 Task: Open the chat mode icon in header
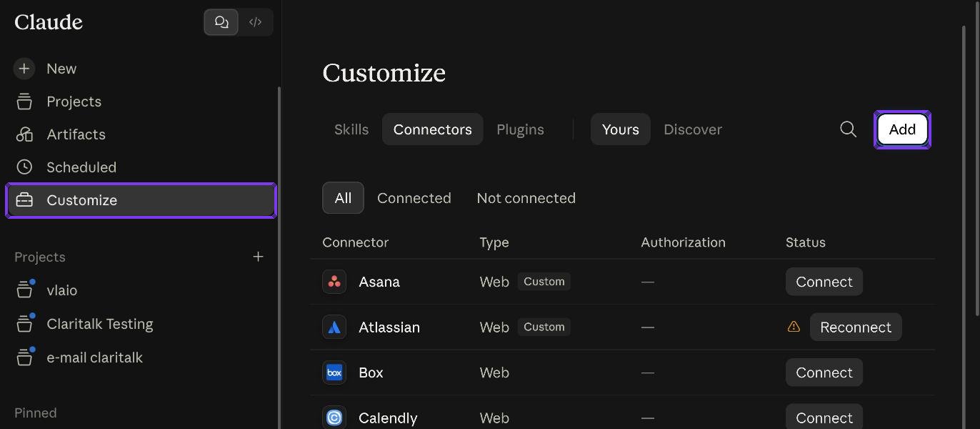coord(221,22)
